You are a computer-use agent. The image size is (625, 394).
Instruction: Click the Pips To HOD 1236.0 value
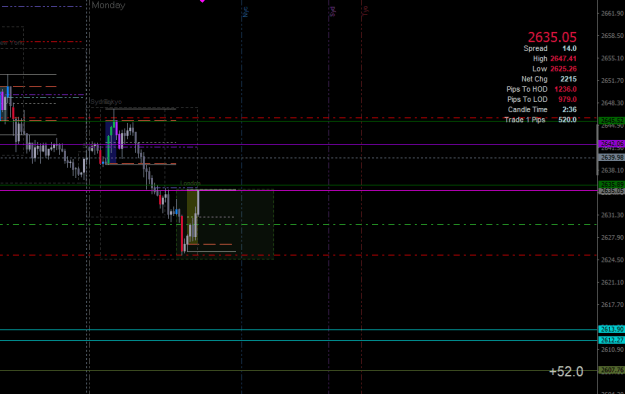(565, 89)
